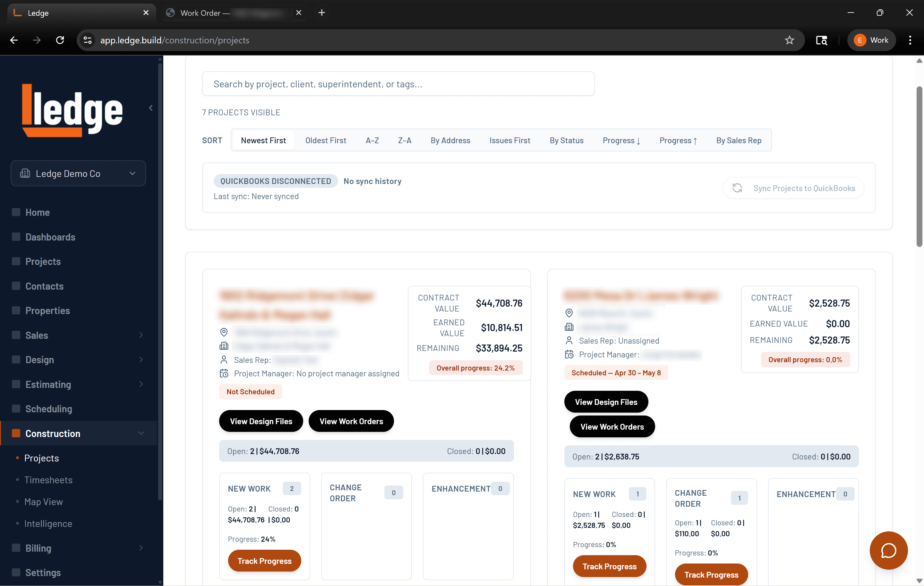Screen dimensions: 924x586
Task: Click the browser back arrow
Action: point(14,40)
